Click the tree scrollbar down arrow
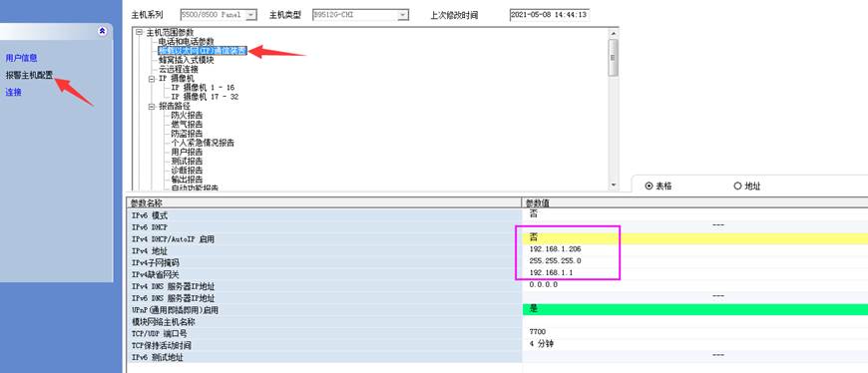 point(613,185)
